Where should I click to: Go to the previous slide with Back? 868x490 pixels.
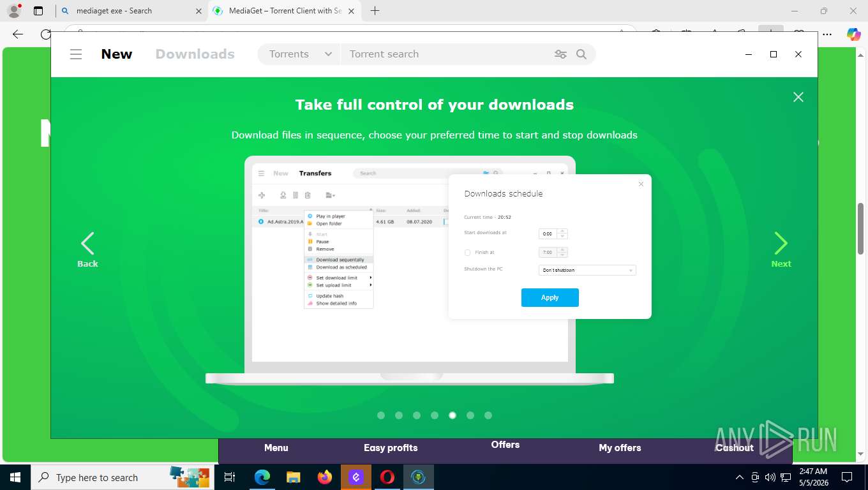pyautogui.click(x=87, y=249)
